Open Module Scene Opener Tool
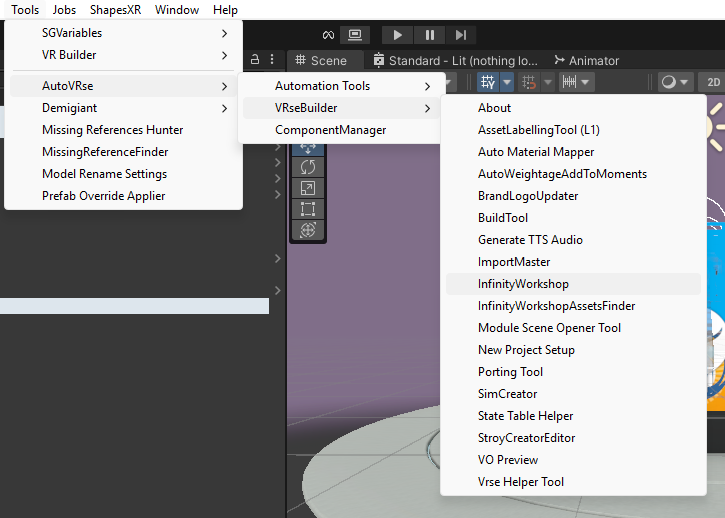This screenshot has width=725, height=518. tap(573, 328)
